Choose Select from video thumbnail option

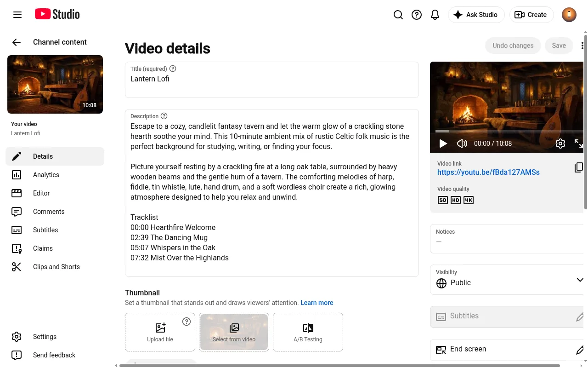[234, 332]
